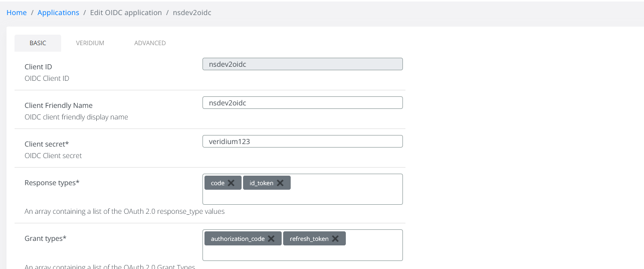Remove the id_token response type tag
The image size is (644, 269).
point(280,183)
